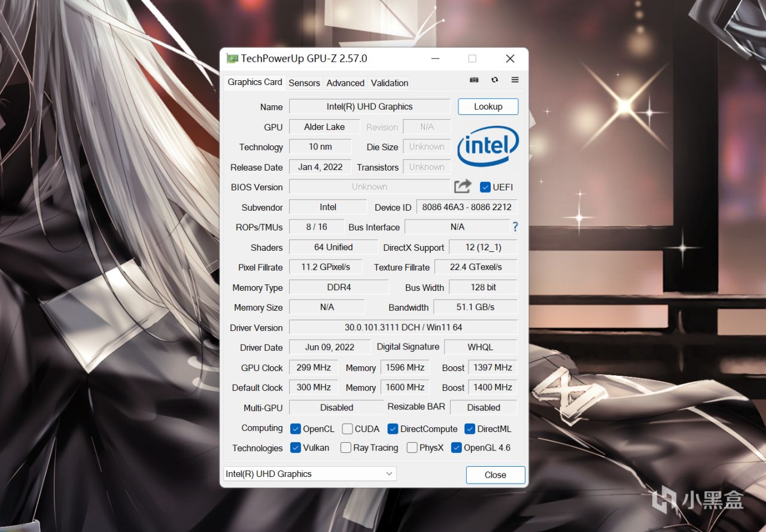Click the Default Clock Memory value 1600 MHz

405,387
